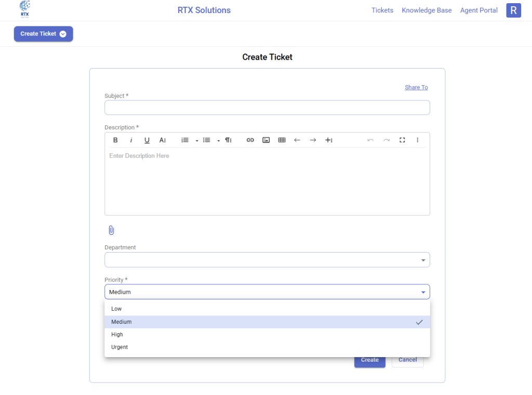Insert an ordered numbered list
The image size is (532, 395).
point(184,140)
